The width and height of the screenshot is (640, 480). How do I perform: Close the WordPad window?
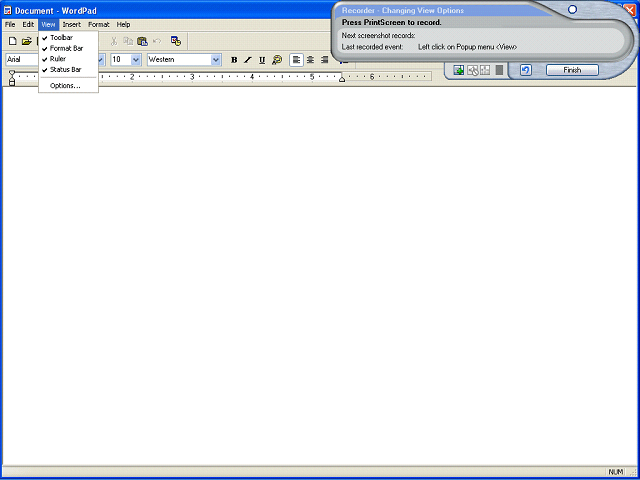tap(631, 10)
